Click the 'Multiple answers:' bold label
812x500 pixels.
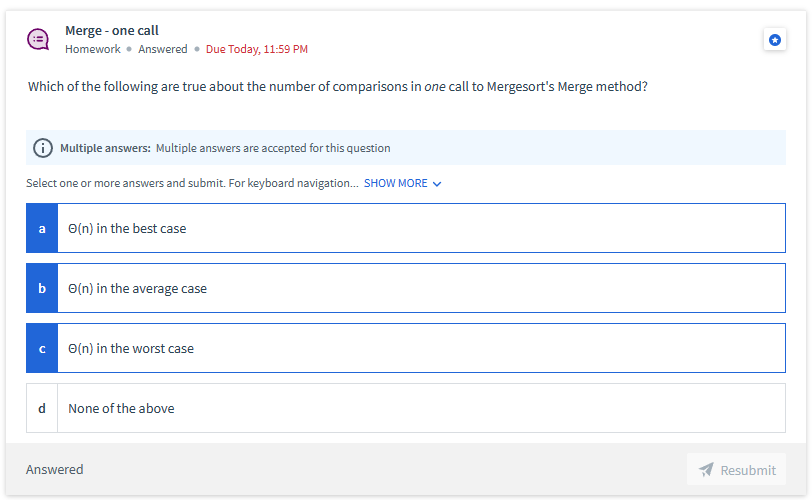pyautogui.click(x=105, y=148)
